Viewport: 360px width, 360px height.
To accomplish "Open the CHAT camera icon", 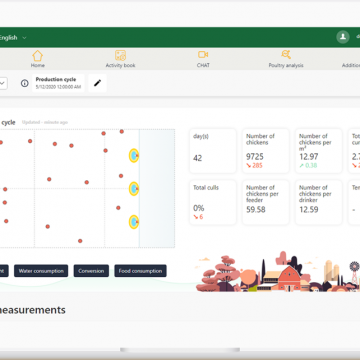I will pos(203,55).
